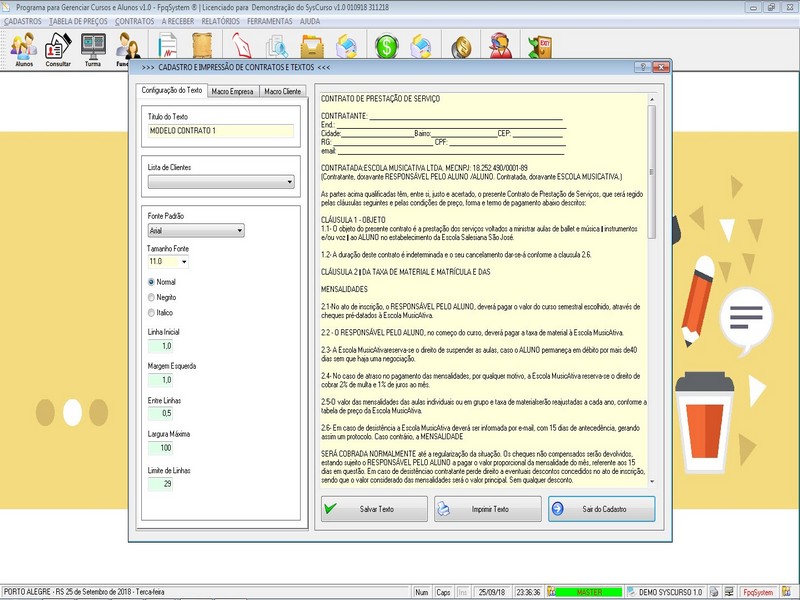Viewport: 800px width, 600px height.
Task: Click the help question mark button of dialog
Action: pos(642,67)
